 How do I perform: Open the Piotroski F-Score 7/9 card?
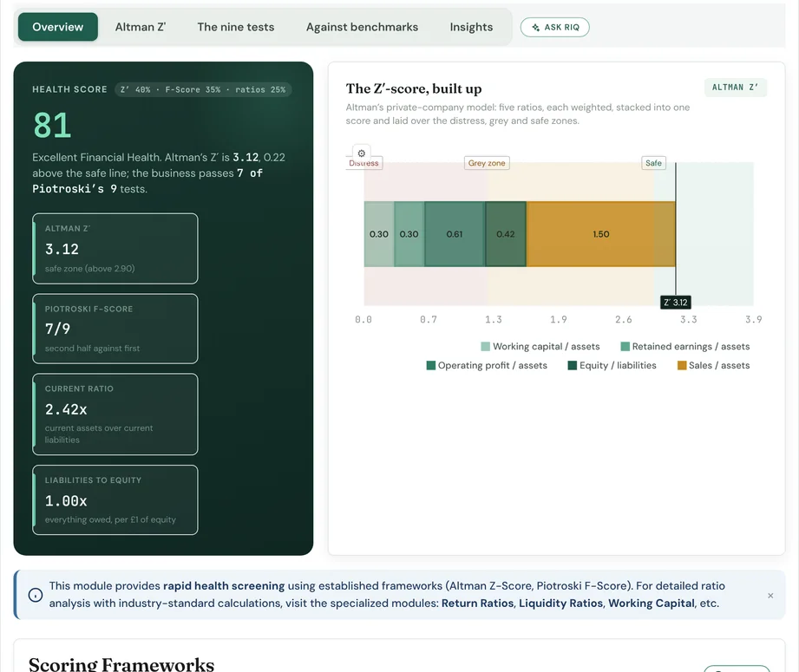click(x=115, y=329)
